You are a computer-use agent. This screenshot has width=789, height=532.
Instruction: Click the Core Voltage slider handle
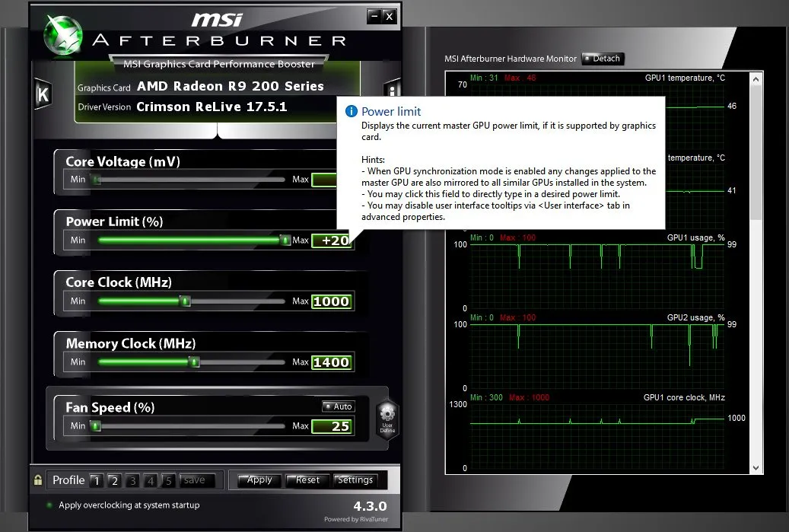[x=96, y=180]
